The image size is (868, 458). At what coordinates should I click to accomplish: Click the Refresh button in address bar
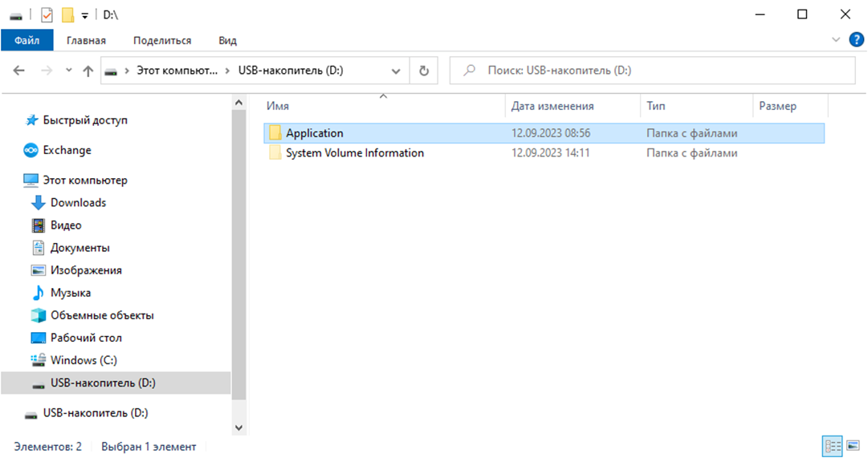pyautogui.click(x=424, y=71)
